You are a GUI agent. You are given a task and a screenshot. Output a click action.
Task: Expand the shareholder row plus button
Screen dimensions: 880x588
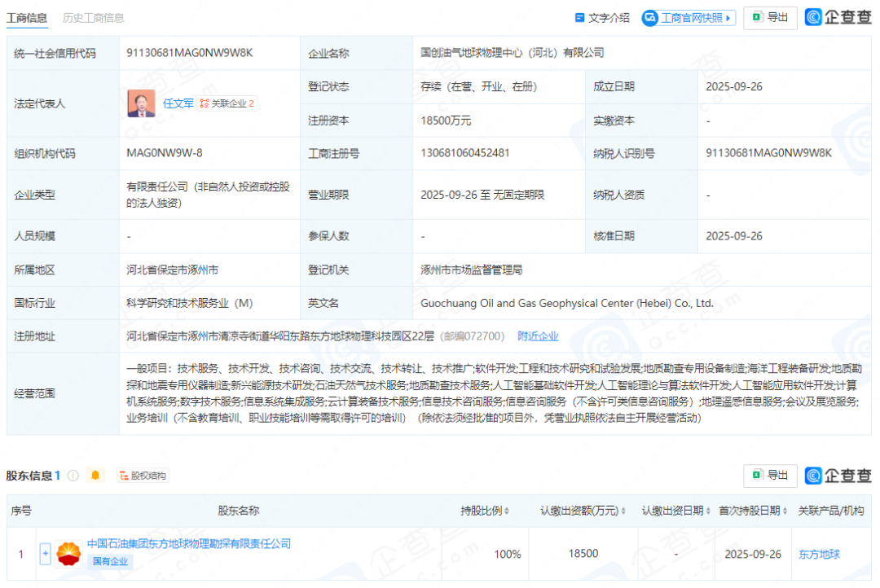point(46,554)
